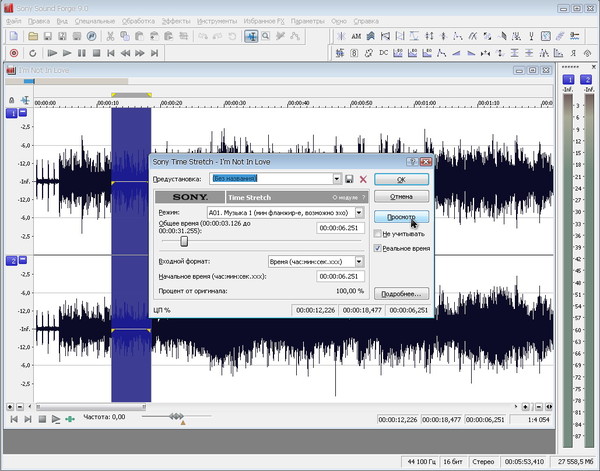Click the Bit-Depth Converter (8) icon
Viewport: 600px width, 471px height.
point(354,53)
